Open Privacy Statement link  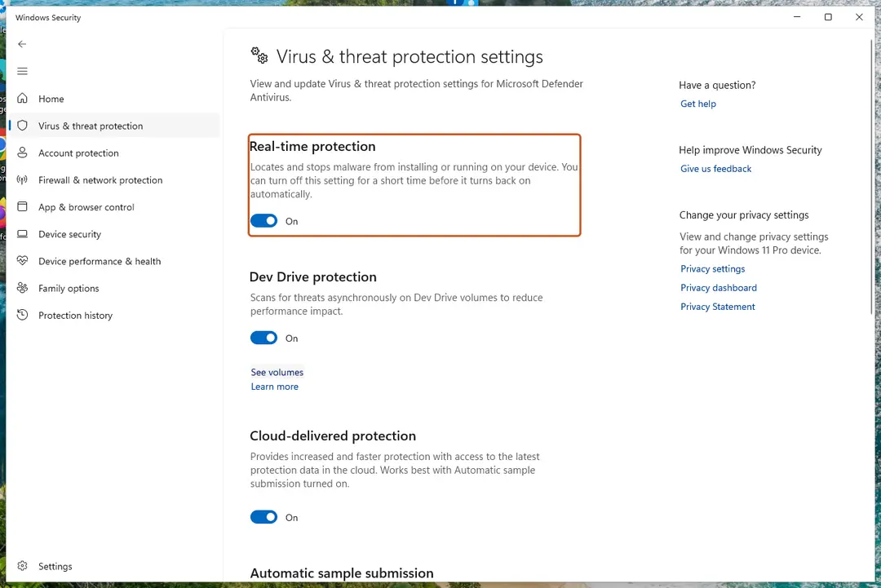[x=718, y=306]
